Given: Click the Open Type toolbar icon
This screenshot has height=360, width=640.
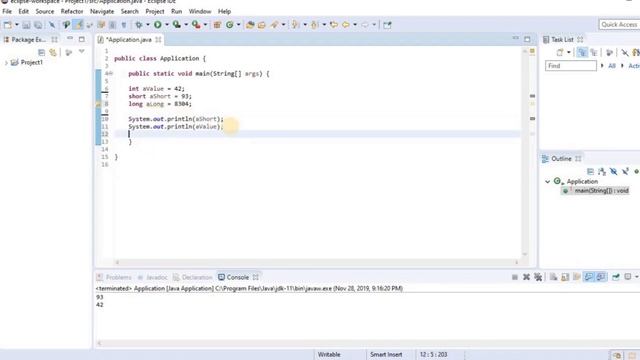Looking at the screenshot, I should [x=250, y=25].
